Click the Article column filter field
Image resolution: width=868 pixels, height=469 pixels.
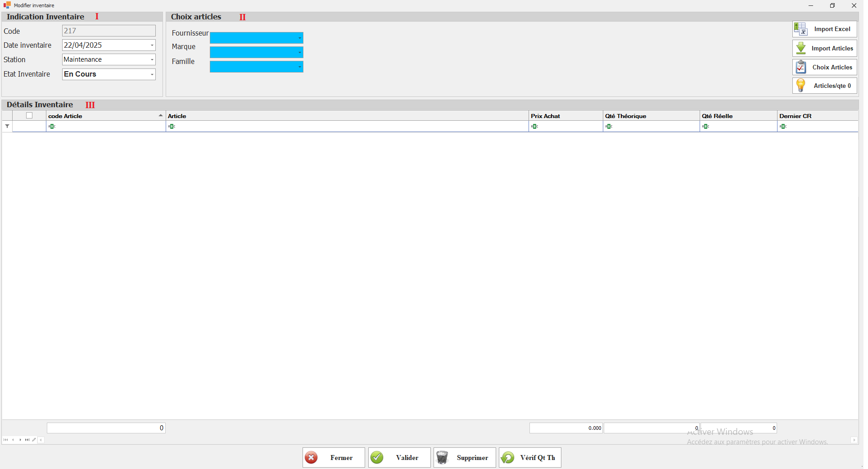pyautogui.click(x=347, y=127)
